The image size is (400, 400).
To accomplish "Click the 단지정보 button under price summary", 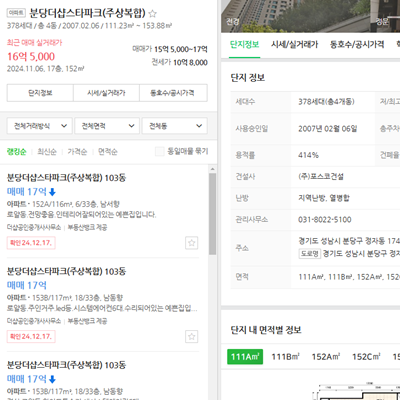I will point(40,93).
